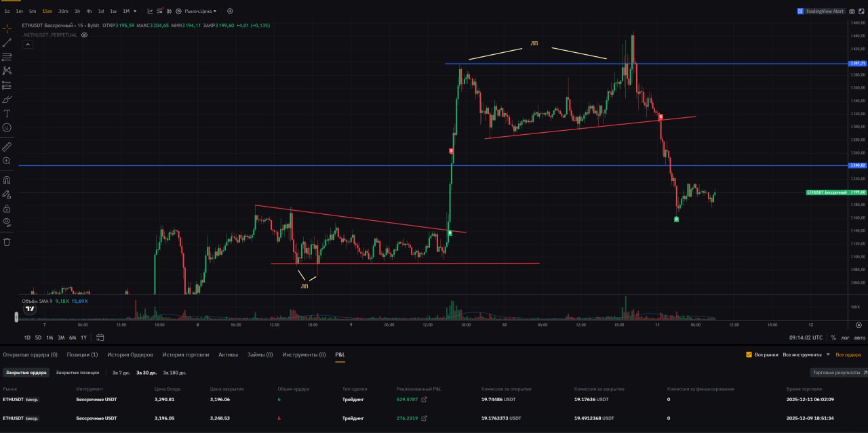The height and width of the screenshot is (433, 868).
Task: Switch chart timeframe to 4h
Action: click(89, 12)
